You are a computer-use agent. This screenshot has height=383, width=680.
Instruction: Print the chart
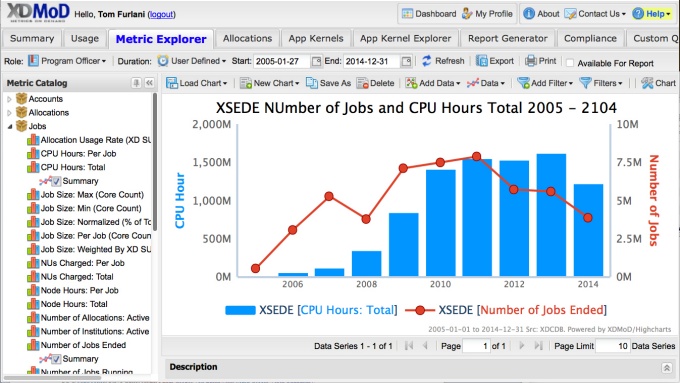click(x=540, y=61)
